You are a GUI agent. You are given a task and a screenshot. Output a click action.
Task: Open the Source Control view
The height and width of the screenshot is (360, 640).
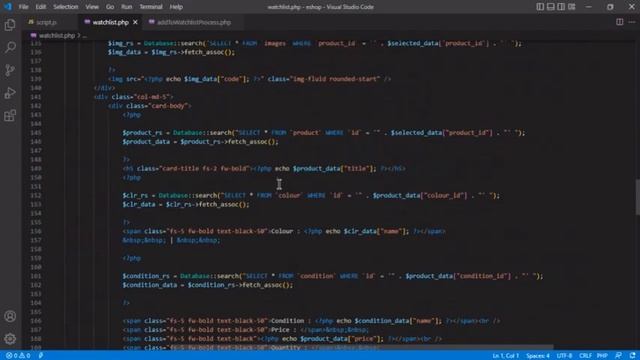click(10, 70)
